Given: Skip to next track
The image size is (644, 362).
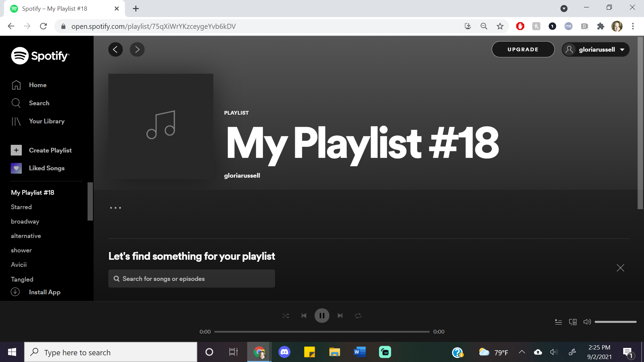Looking at the screenshot, I should [340, 316].
